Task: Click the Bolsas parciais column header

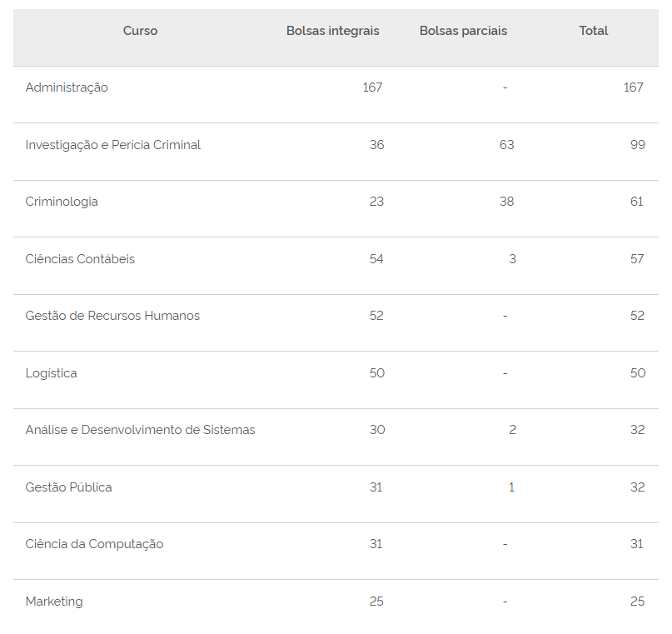Action: 463,31
